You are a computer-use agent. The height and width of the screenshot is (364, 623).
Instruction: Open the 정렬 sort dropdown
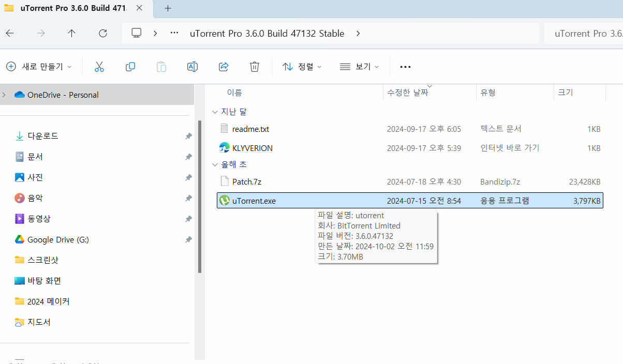[x=302, y=67]
